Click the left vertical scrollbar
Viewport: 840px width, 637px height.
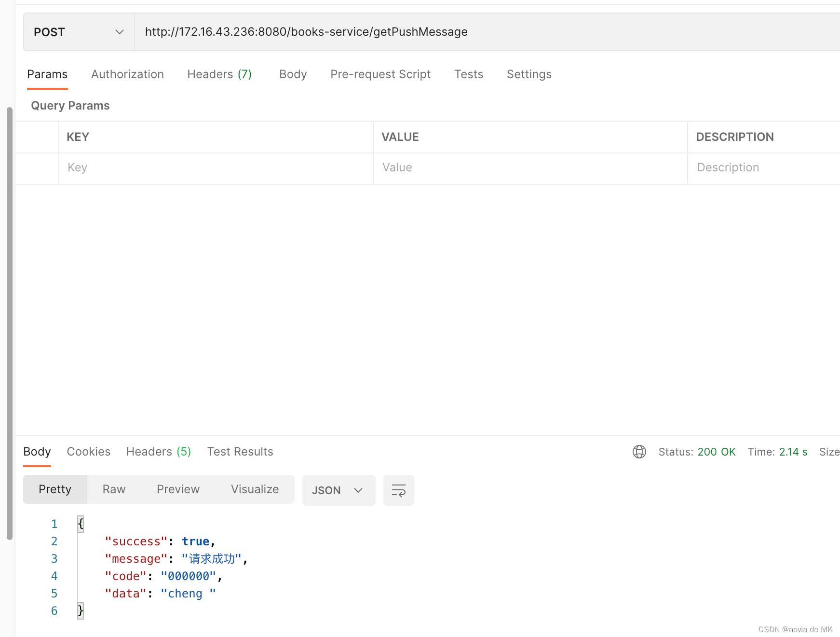point(9,323)
